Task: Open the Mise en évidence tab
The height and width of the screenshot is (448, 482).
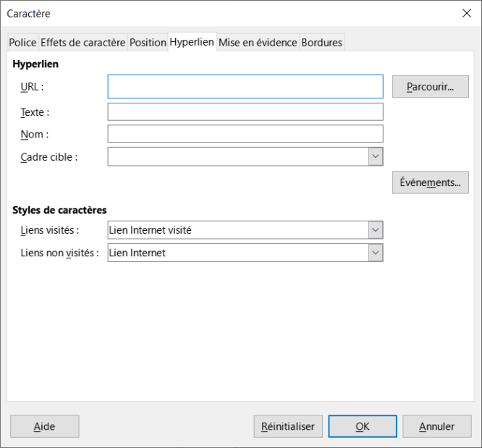Action: [x=258, y=43]
